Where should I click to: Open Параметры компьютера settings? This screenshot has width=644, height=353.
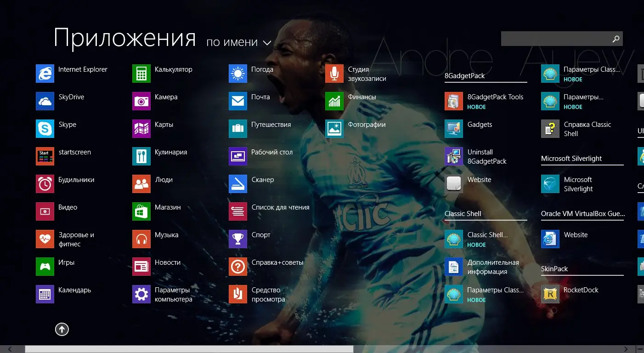(x=163, y=294)
